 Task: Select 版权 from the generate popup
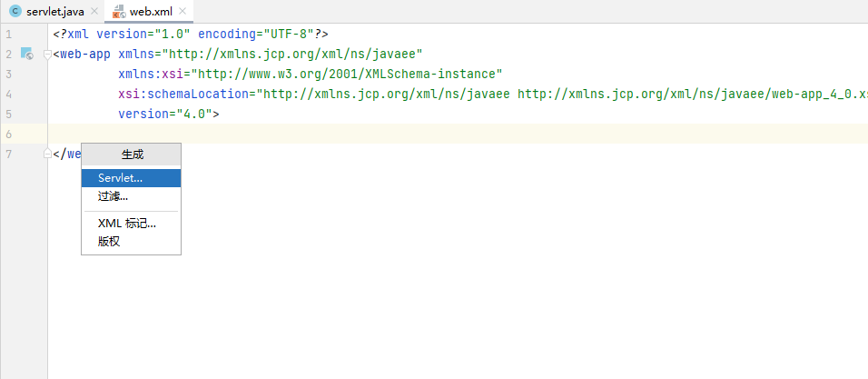click(x=109, y=241)
